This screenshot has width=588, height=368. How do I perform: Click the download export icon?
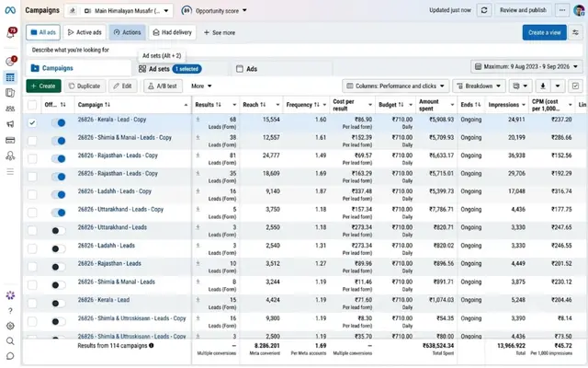[543, 86]
